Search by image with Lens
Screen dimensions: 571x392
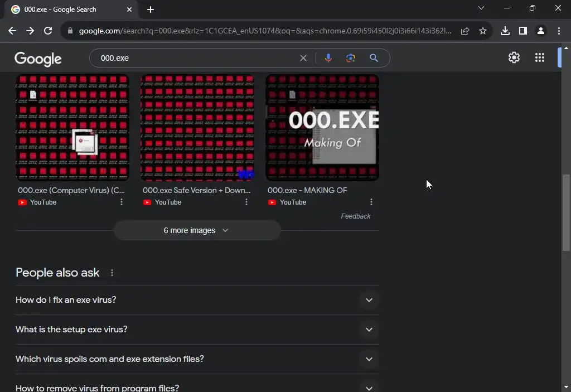click(350, 58)
